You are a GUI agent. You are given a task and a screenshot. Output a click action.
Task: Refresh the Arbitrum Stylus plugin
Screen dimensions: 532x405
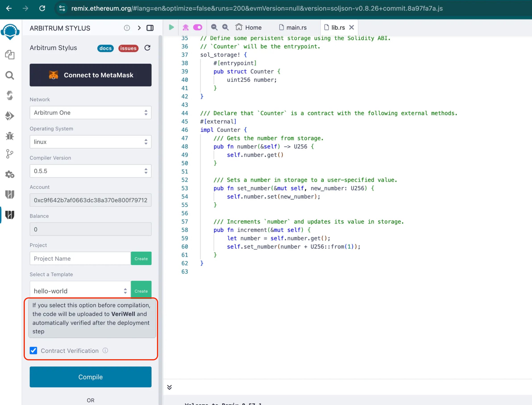coord(147,48)
